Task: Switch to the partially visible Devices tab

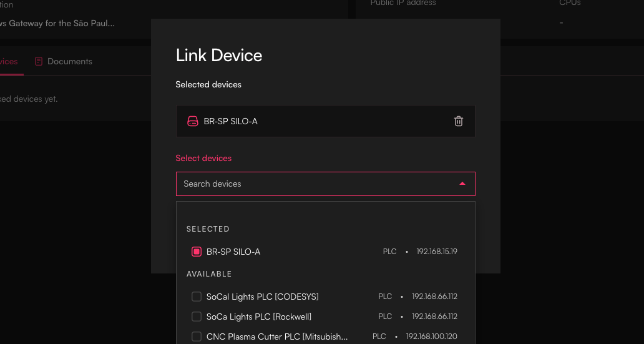Action: pyautogui.click(x=9, y=61)
